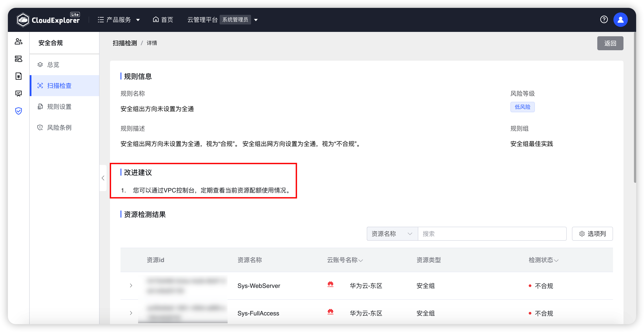Open the user management icon in the sidebar
Image resolution: width=644 pixels, height=332 pixels.
coord(19,41)
